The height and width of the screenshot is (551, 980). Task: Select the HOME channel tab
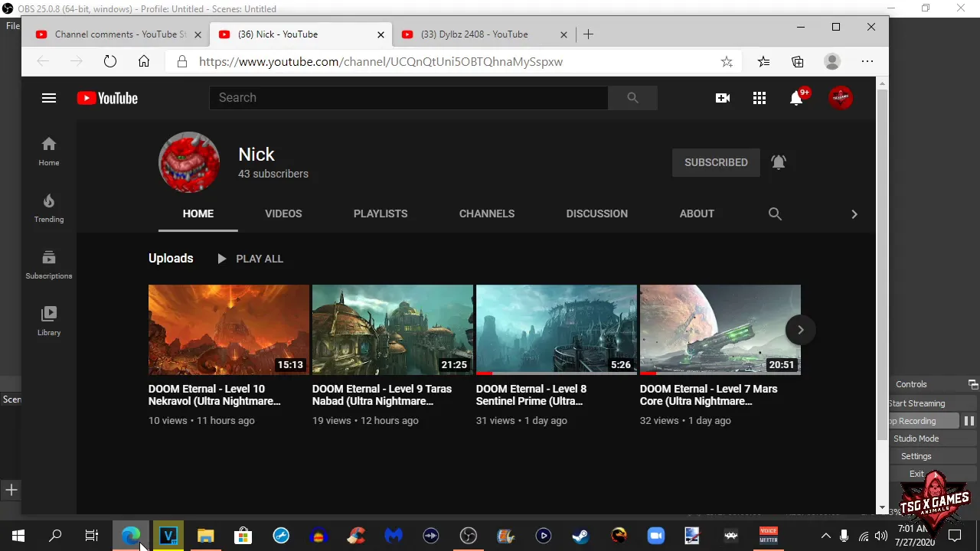(x=198, y=214)
